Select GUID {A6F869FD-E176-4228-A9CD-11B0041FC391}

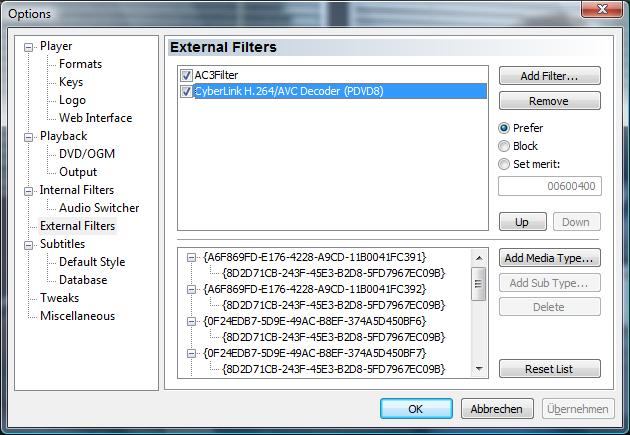315,257
